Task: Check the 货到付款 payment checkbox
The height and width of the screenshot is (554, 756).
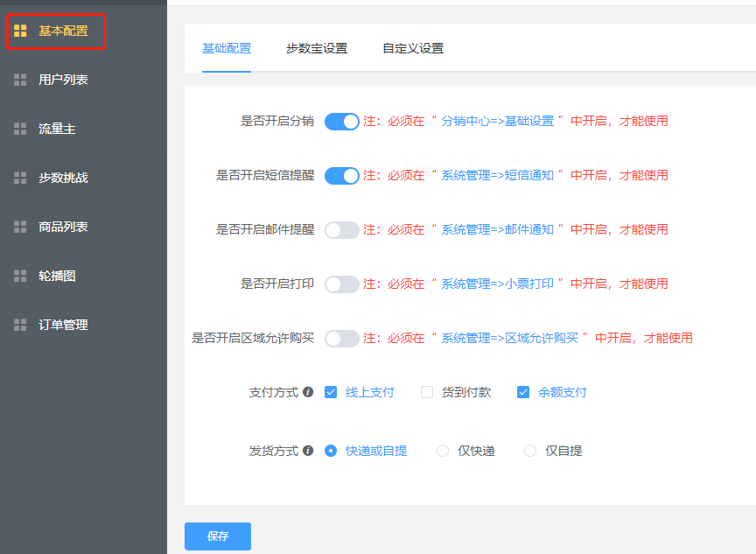Action: (x=427, y=393)
